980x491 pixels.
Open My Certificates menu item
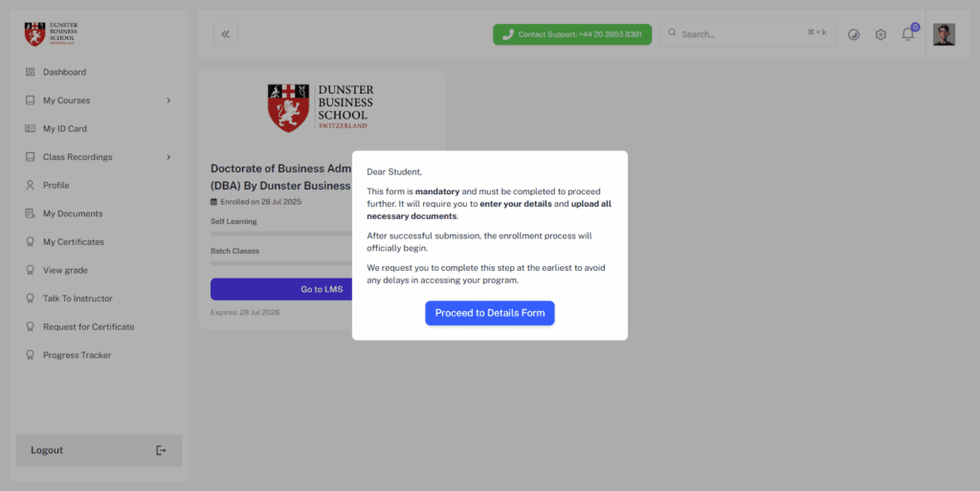[x=73, y=242]
